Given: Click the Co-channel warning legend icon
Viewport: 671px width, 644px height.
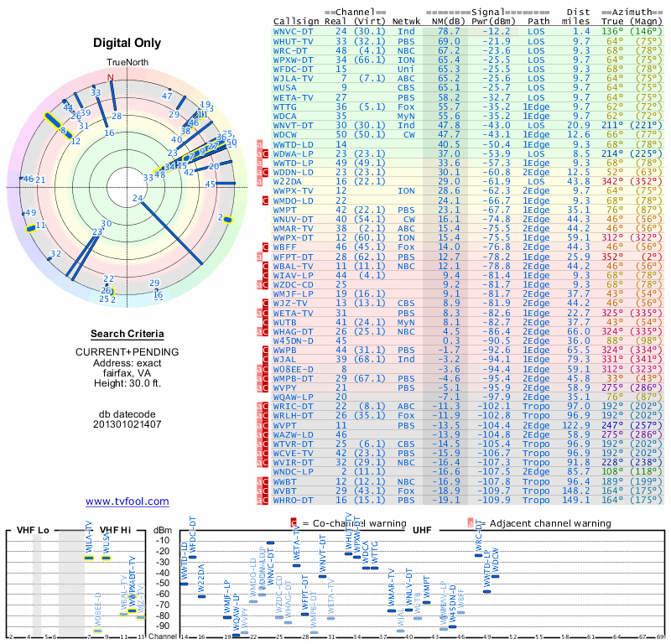Looking at the screenshot, I should click(x=294, y=523).
